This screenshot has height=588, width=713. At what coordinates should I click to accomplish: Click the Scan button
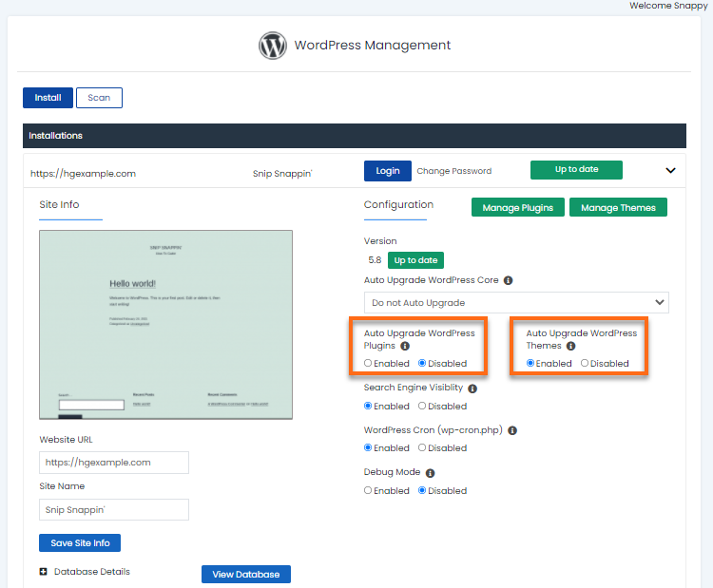99,98
